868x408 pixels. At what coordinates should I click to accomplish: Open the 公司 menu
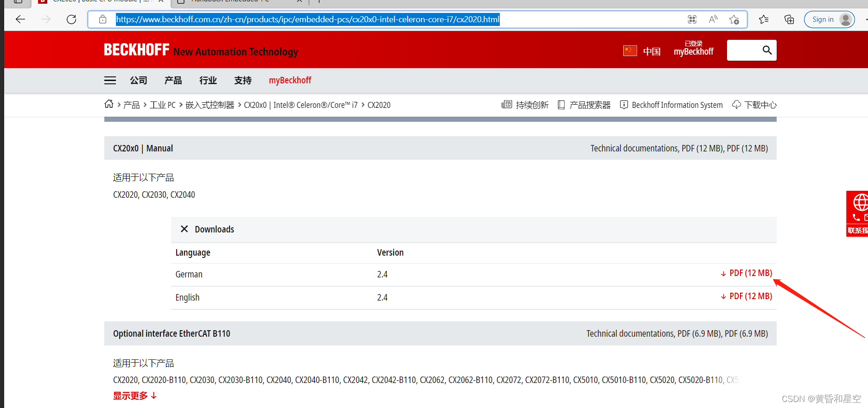138,81
